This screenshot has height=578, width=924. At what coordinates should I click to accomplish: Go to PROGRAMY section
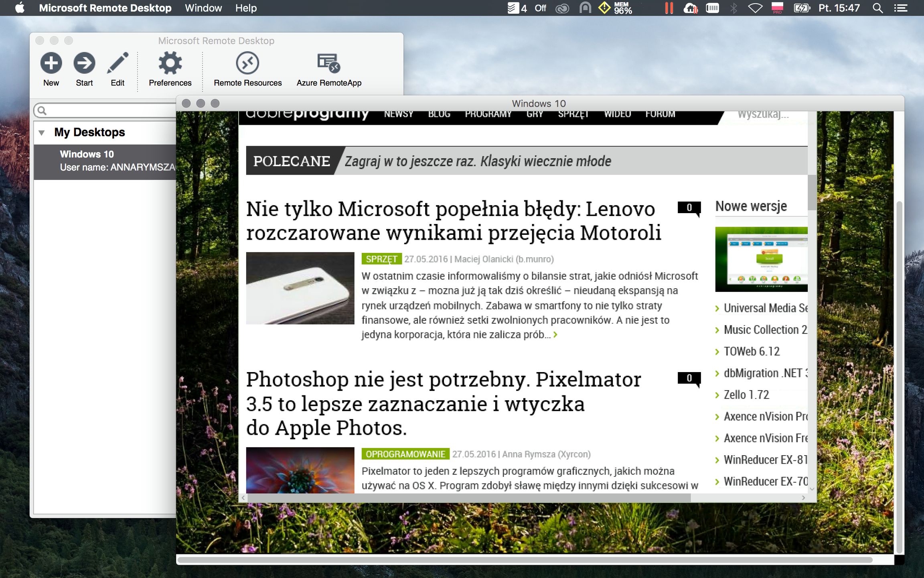[x=488, y=114]
